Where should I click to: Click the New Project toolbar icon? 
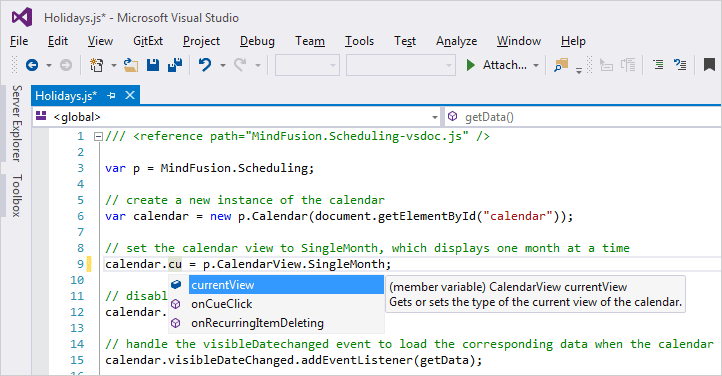coord(96,65)
